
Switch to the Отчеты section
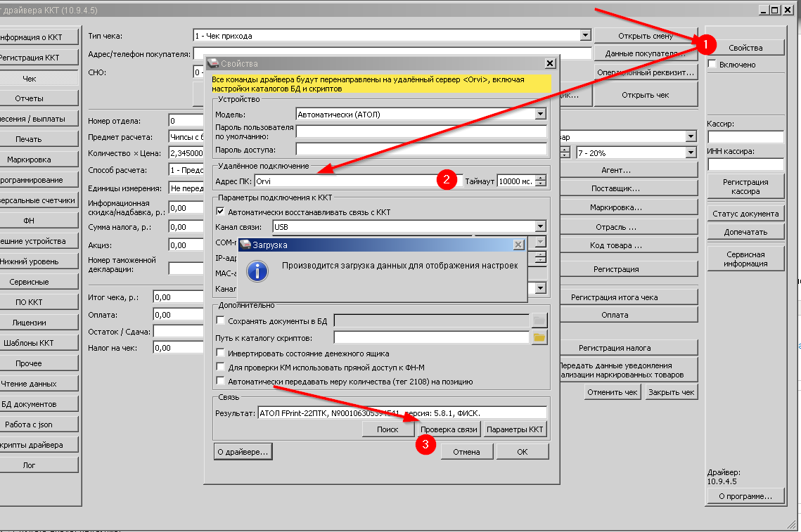pyautogui.click(x=30, y=98)
